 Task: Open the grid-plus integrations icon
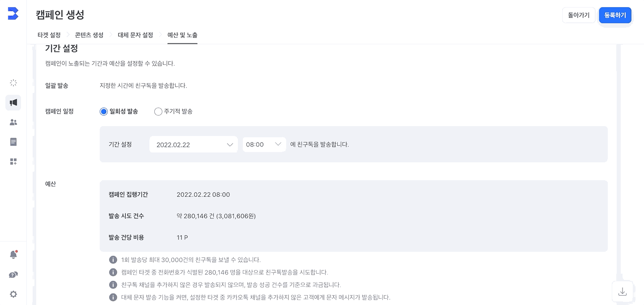click(13, 161)
